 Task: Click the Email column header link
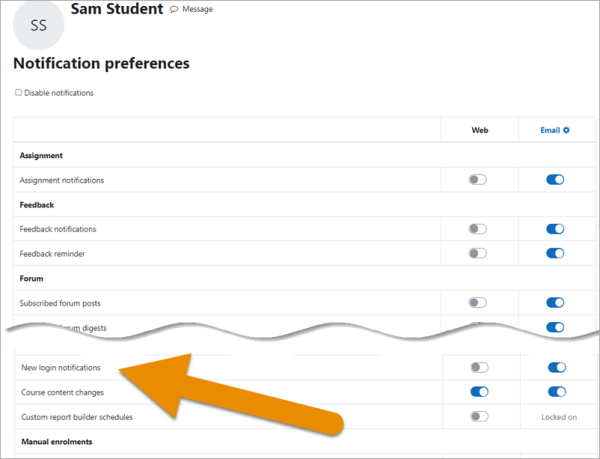(550, 130)
